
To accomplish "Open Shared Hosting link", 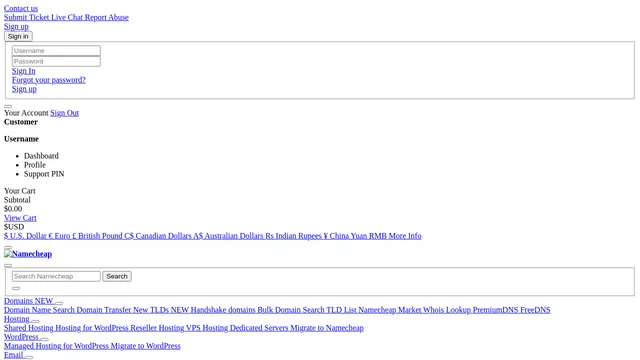I will tap(29, 328).
